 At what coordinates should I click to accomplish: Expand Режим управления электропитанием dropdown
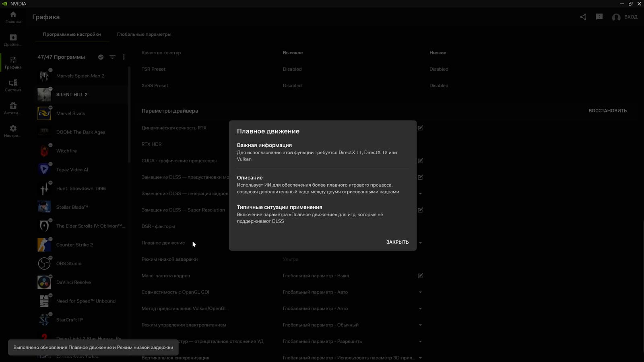[x=420, y=325]
